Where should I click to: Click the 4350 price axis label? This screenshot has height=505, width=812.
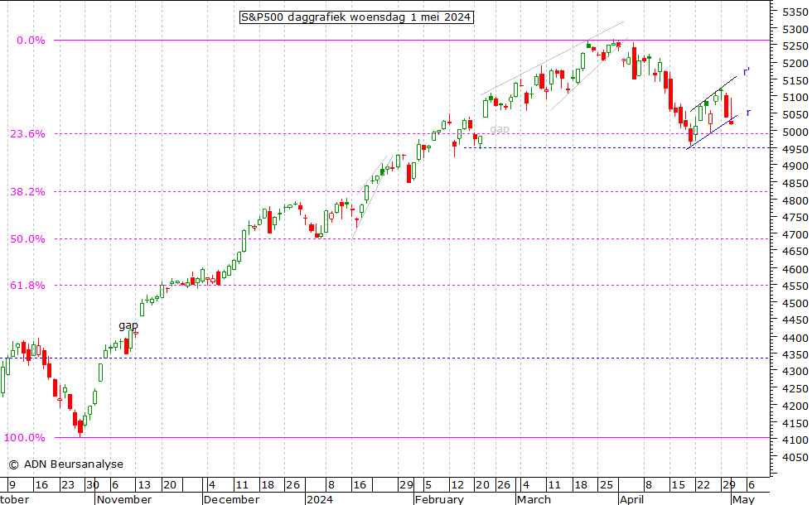(795, 354)
